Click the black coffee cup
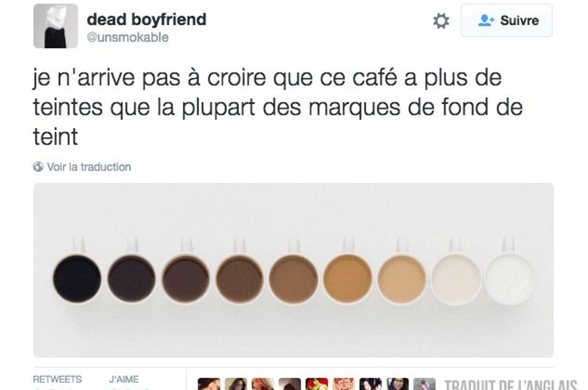Viewport: 588px width, 390px height. point(77,278)
